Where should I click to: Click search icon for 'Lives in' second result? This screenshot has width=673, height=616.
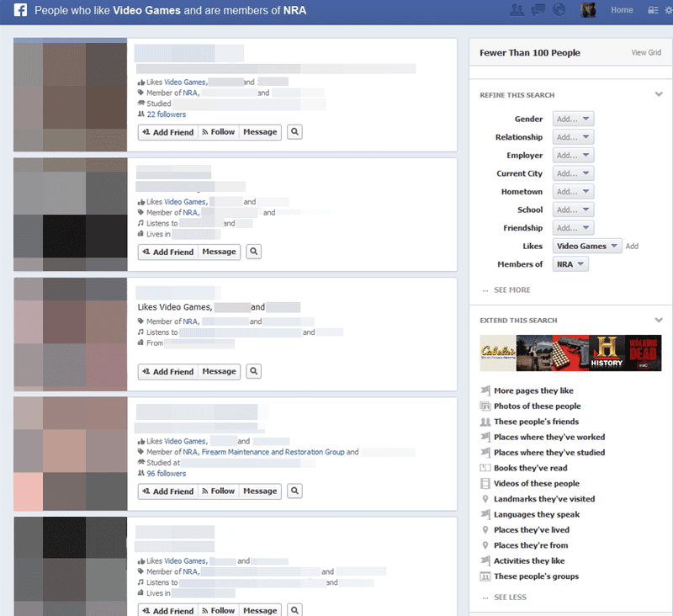254,252
